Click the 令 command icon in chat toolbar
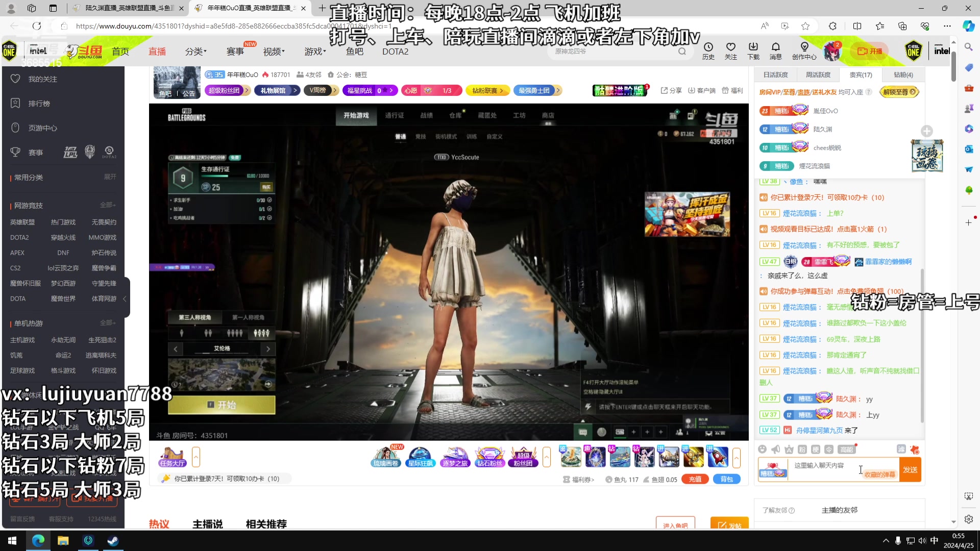This screenshot has width=980, height=551. [829, 449]
